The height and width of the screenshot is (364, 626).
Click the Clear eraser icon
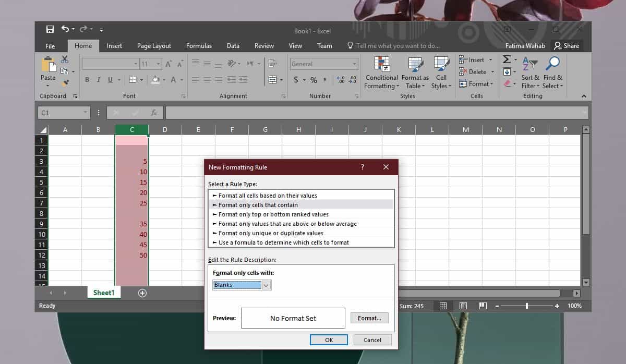coord(507,83)
